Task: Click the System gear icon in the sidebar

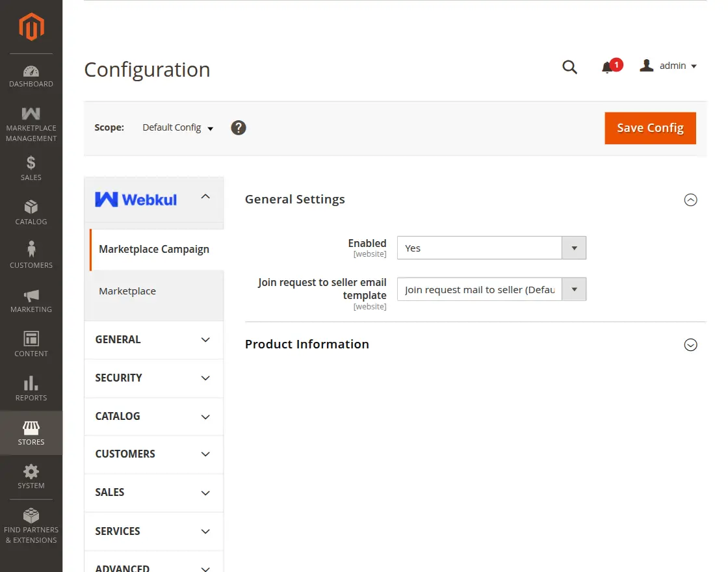Action: pyautogui.click(x=31, y=473)
